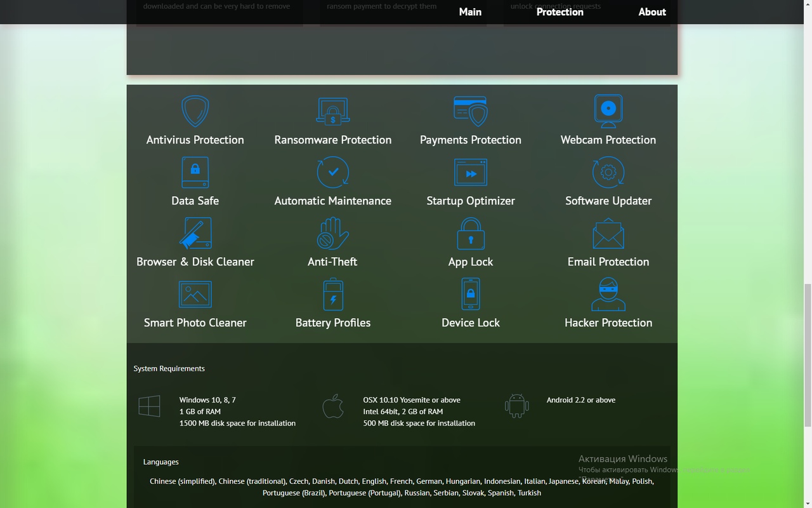Click the Browser & Disk Cleaner icon
The height and width of the screenshot is (508, 812).
pos(195,234)
